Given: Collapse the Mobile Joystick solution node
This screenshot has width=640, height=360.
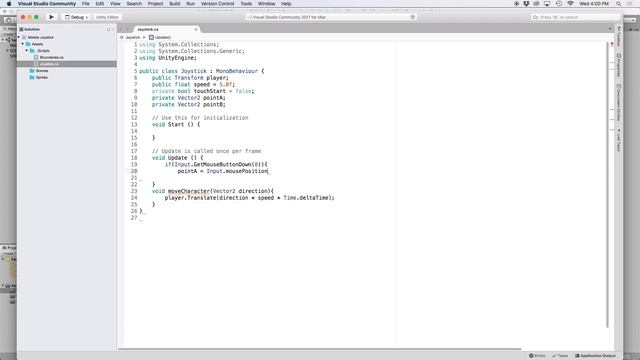Looking at the screenshot, I should pyautogui.click(x=19, y=37).
